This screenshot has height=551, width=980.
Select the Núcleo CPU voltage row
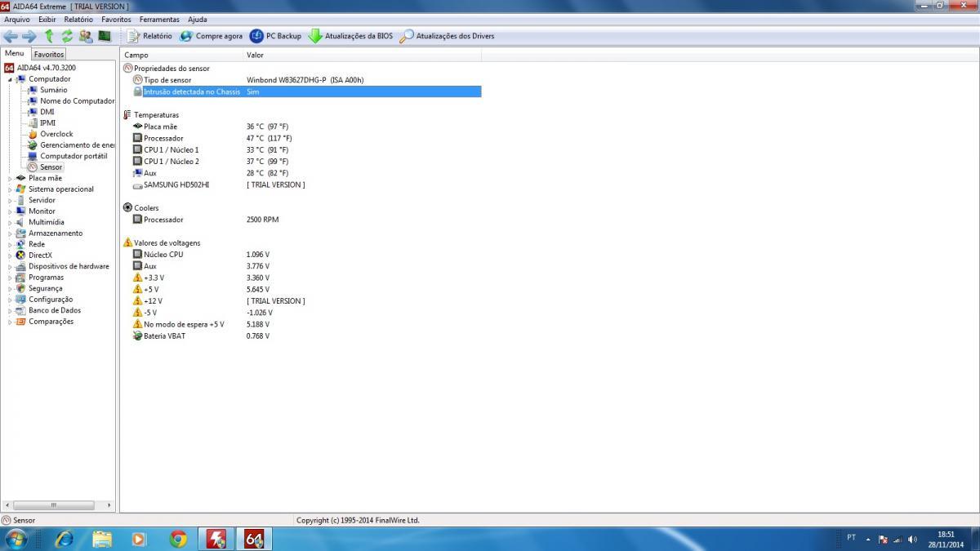(301, 255)
